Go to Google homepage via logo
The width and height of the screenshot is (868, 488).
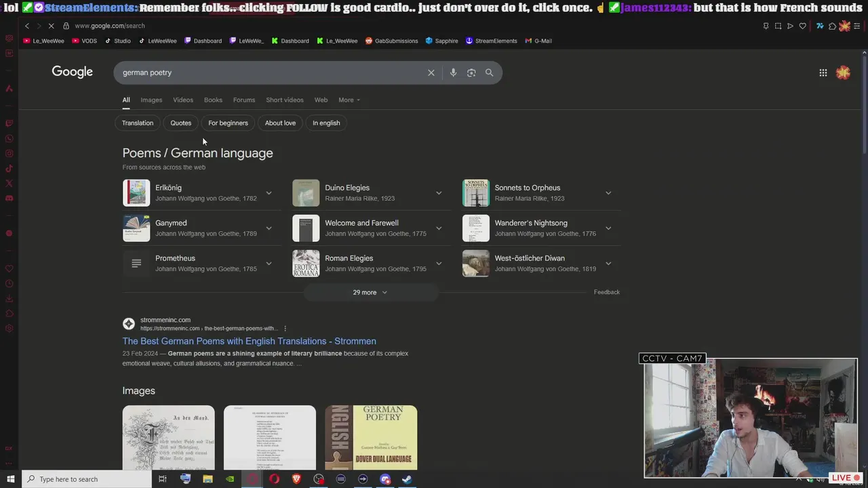[72, 72]
